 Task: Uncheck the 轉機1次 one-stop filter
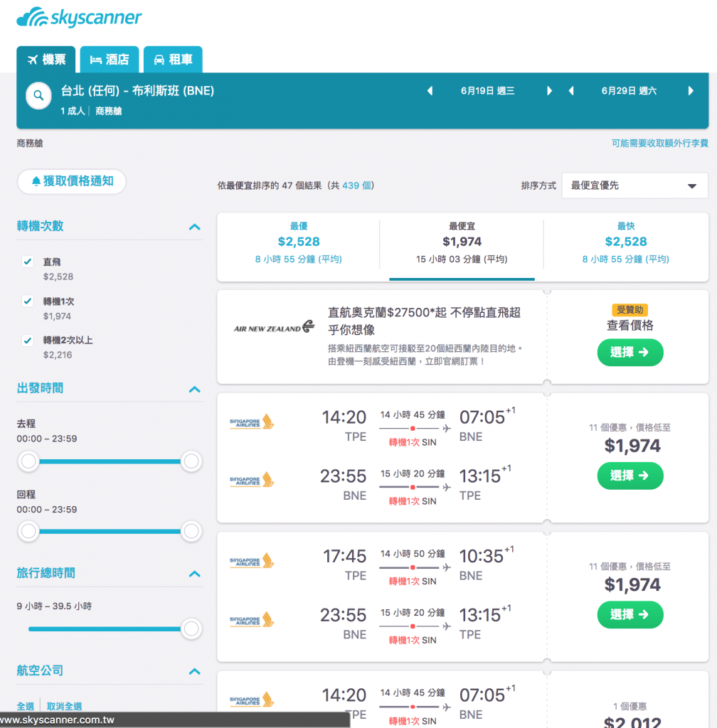pyautogui.click(x=28, y=301)
